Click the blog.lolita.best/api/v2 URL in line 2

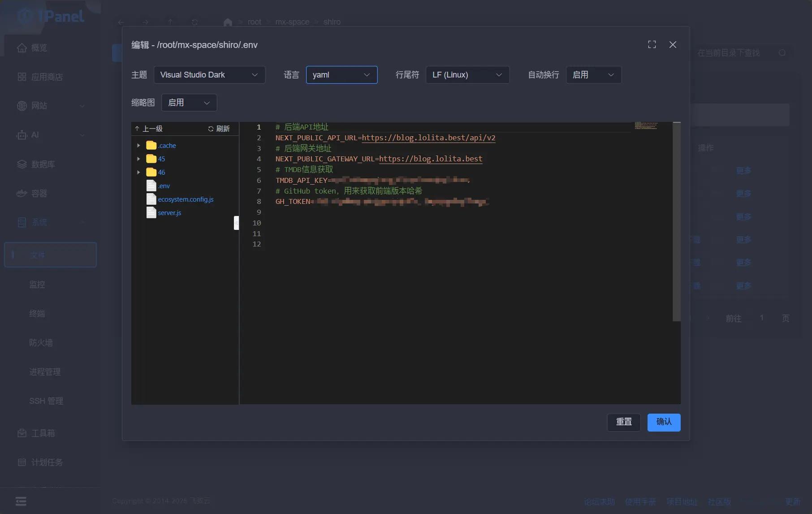coord(428,138)
